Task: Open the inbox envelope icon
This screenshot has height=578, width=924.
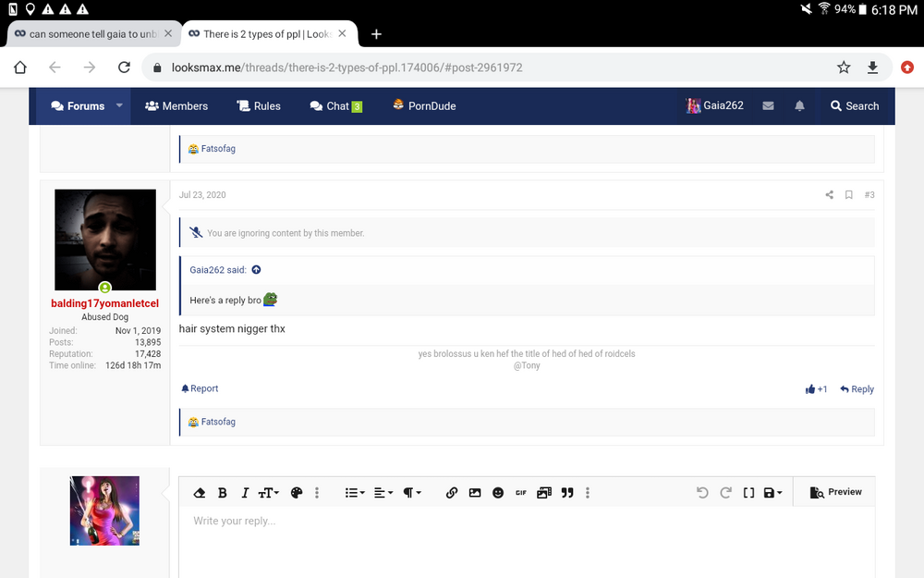Action: (x=768, y=106)
